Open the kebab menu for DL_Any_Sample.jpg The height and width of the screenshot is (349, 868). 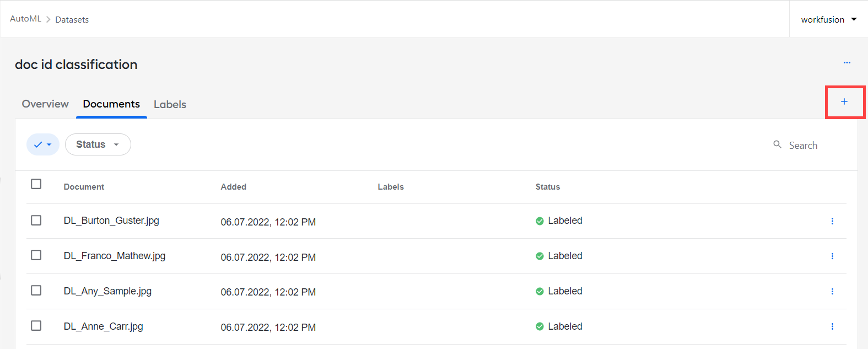coord(832,292)
